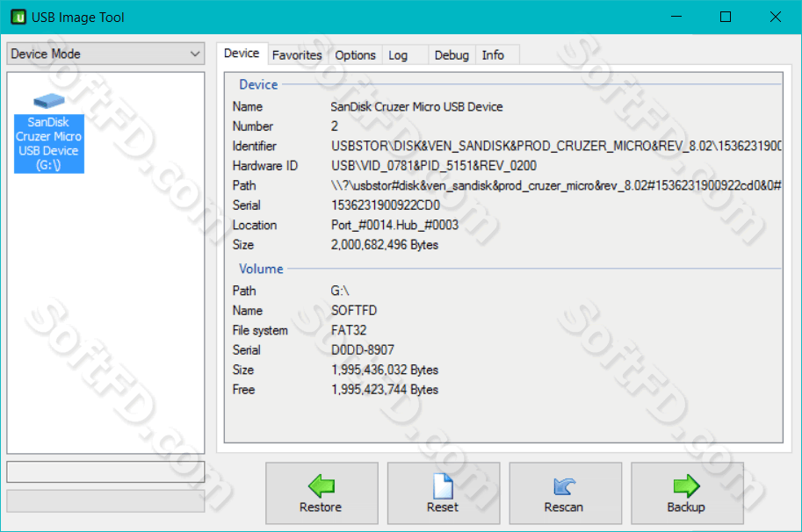Click Hardware ID value USB\VID_0781&PID_5151
The height and width of the screenshot is (532, 802).
434,166
